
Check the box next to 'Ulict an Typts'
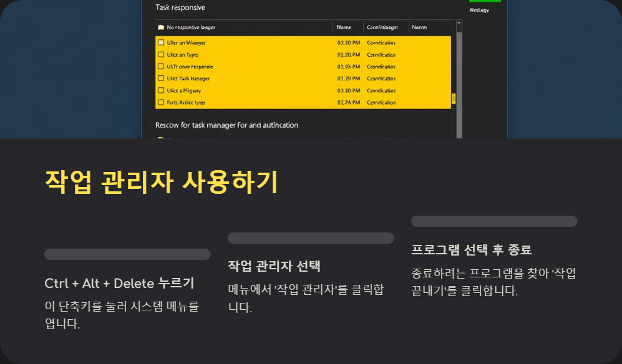pyautogui.click(x=162, y=54)
